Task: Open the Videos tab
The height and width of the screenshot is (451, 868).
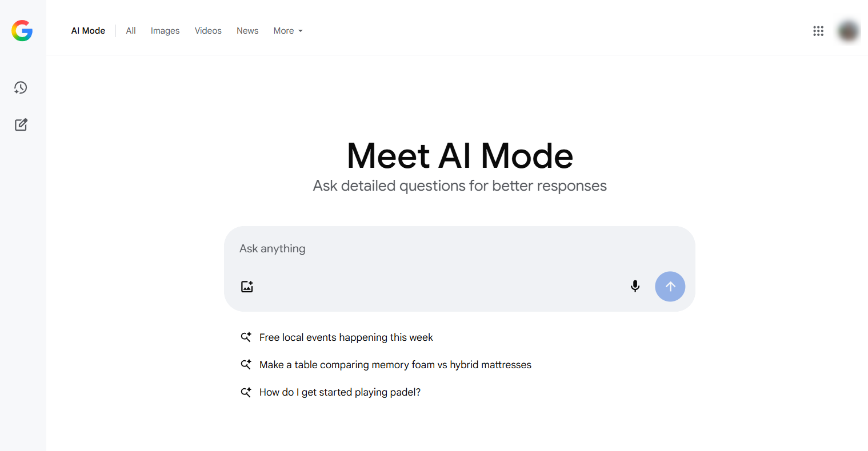Action: [x=208, y=31]
